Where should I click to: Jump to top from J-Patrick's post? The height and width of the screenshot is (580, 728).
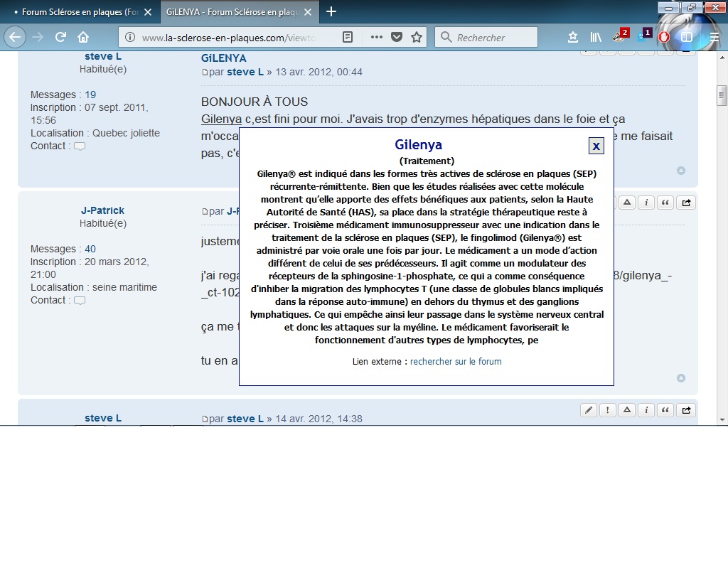coord(681,377)
